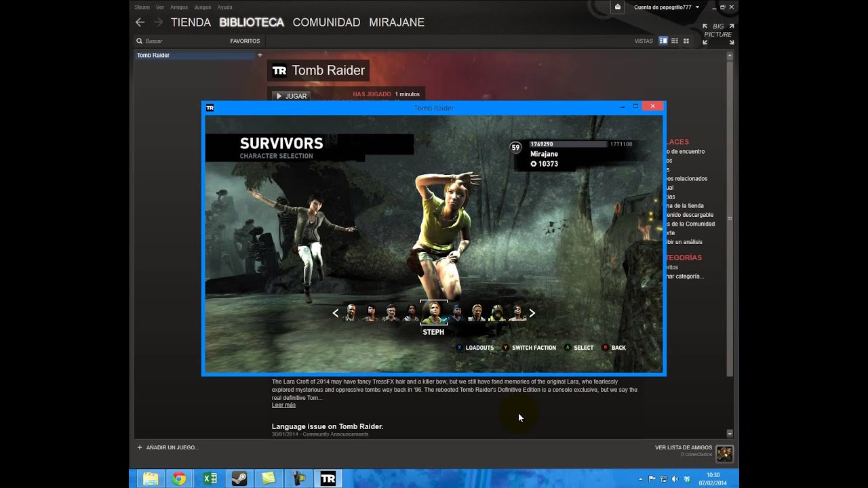This screenshot has height=488, width=868.
Task: Open the FAVORITOS library filter dropdown
Action: point(245,41)
